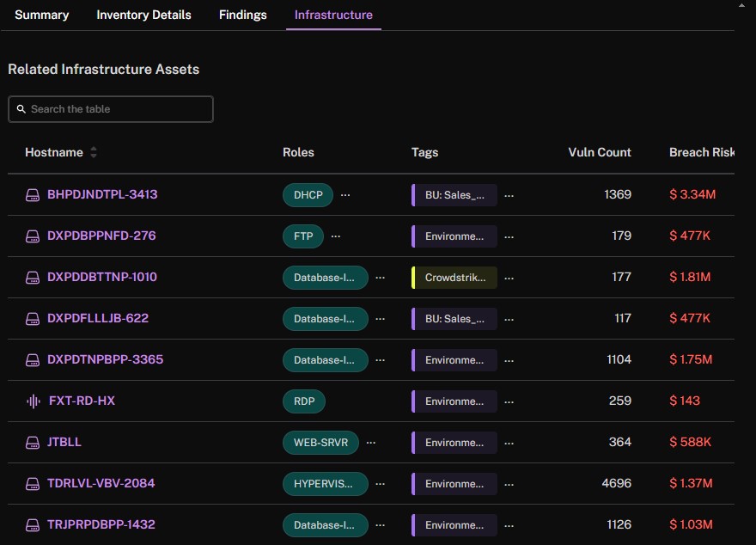Select the yellow Crowdstrik... tag chip
The image size is (756, 545).
tap(454, 278)
